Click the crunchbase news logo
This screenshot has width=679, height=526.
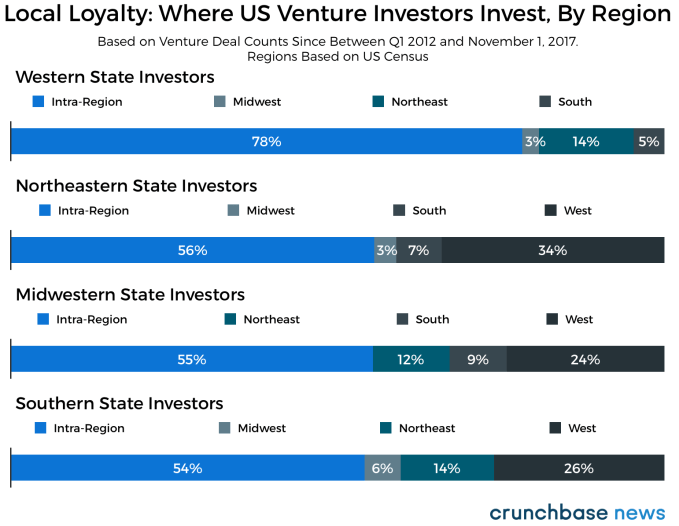click(x=577, y=512)
